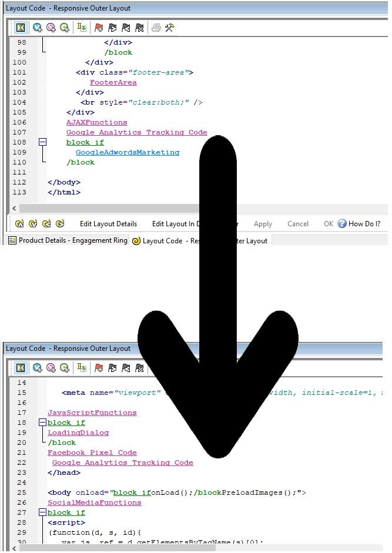Open the How Do I? help link

359,224
